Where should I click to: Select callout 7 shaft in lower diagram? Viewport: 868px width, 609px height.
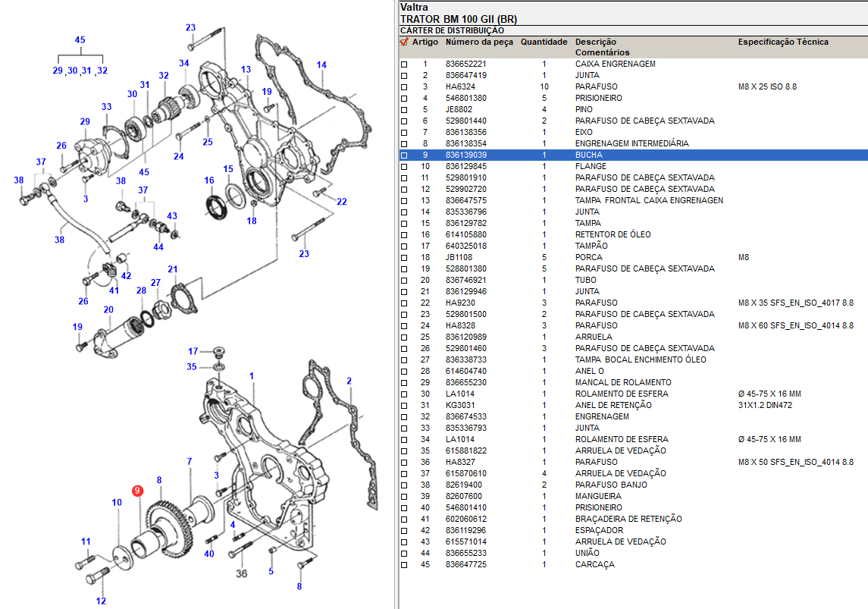[x=190, y=461]
